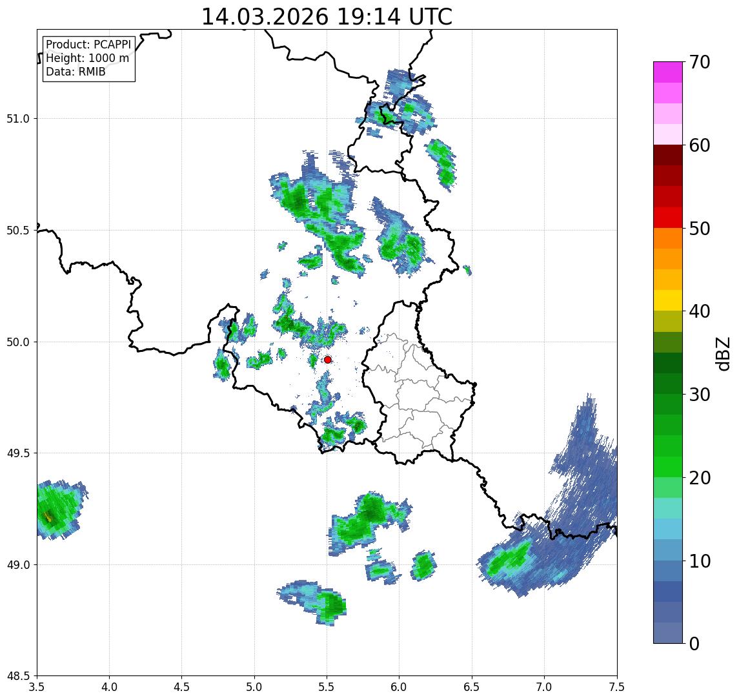Click the longitude axis label 5.5
This screenshot has width=739, height=700.
click(x=327, y=686)
